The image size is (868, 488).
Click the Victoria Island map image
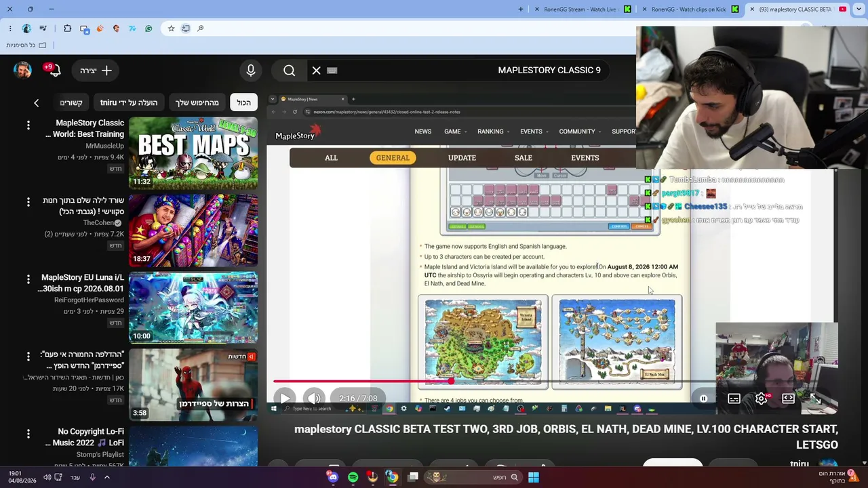pos(483,342)
